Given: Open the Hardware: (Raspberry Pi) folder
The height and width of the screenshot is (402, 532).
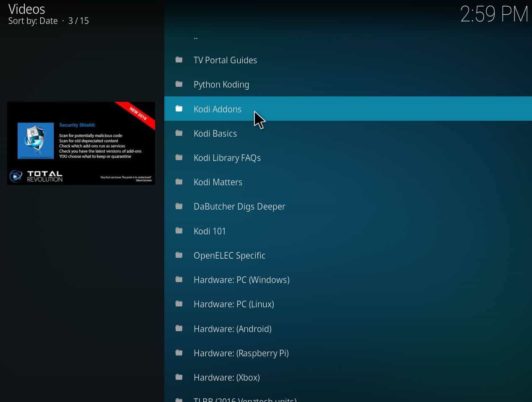Looking at the screenshot, I should (x=348, y=353).
